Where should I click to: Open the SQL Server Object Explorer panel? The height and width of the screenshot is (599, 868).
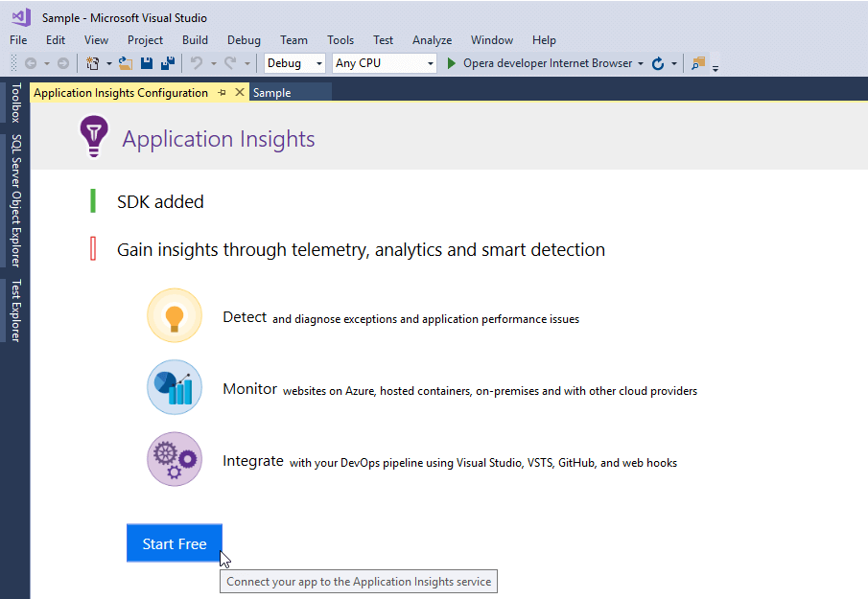point(15,200)
